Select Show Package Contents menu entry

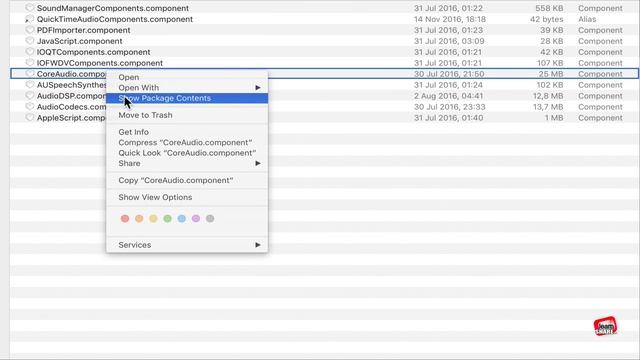(x=187, y=98)
